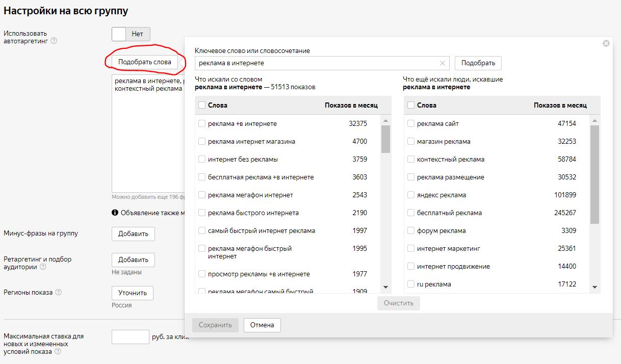Clear the keyword search field
Image resolution: width=621 pixels, height=364 pixels.
tap(442, 63)
